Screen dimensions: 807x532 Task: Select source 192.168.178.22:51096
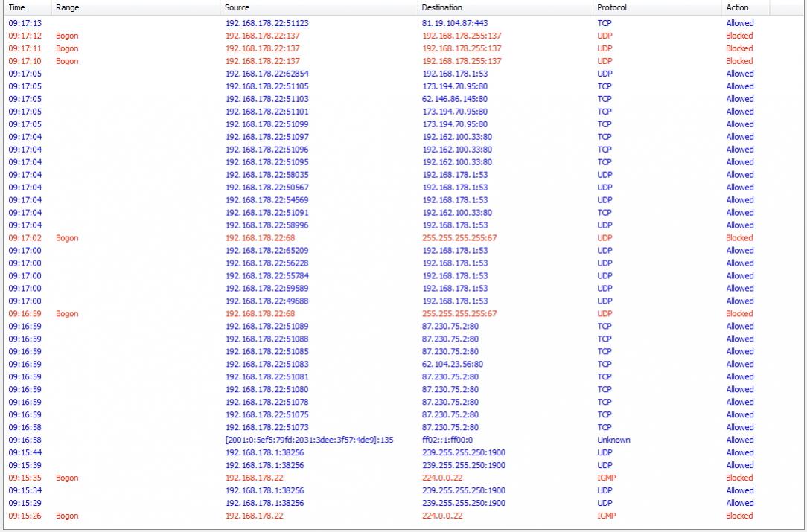pos(267,150)
